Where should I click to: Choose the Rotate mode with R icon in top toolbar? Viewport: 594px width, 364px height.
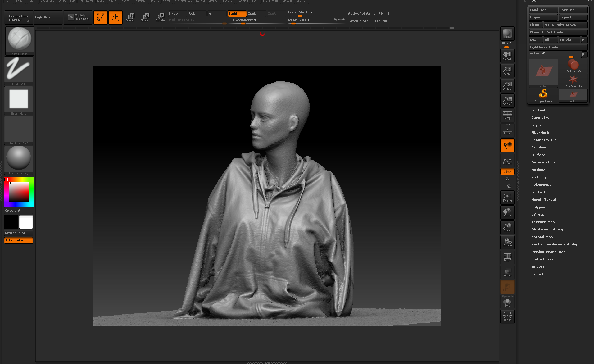(160, 17)
